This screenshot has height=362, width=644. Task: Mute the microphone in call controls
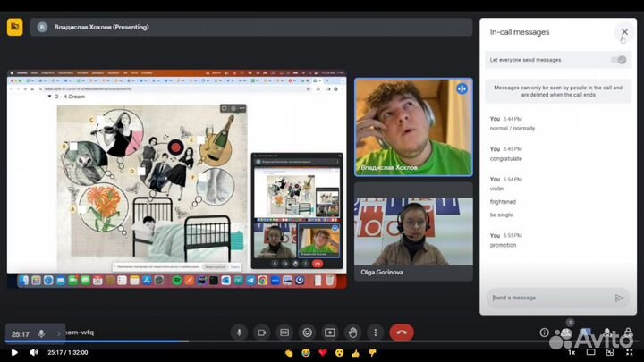(239, 333)
